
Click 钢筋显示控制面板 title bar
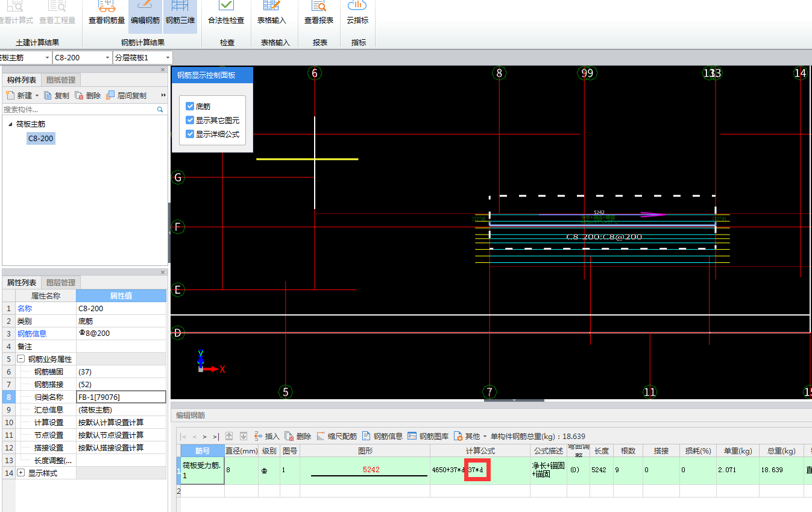(213, 75)
